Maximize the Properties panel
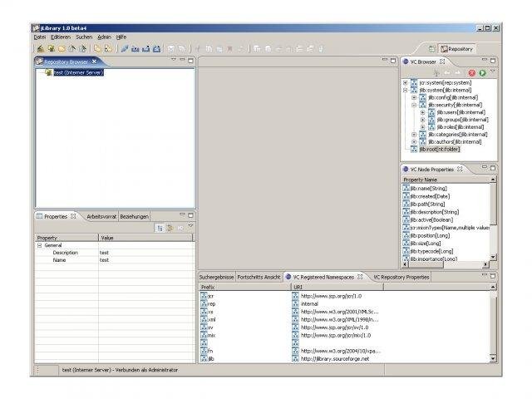This screenshot has height=399, width=532. coord(190,215)
